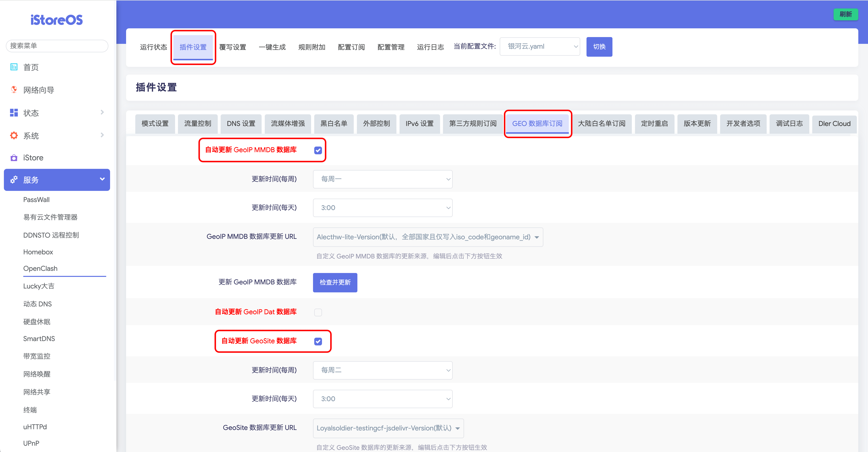Collapse the Services sidebar menu chevron
868x452 pixels.
(x=102, y=179)
